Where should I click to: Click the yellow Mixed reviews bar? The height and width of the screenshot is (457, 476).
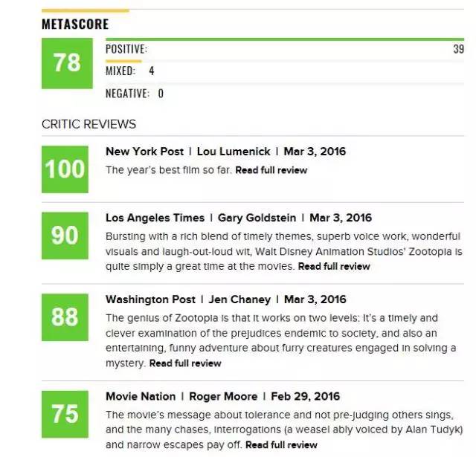pyautogui.click(x=123, y=61)
